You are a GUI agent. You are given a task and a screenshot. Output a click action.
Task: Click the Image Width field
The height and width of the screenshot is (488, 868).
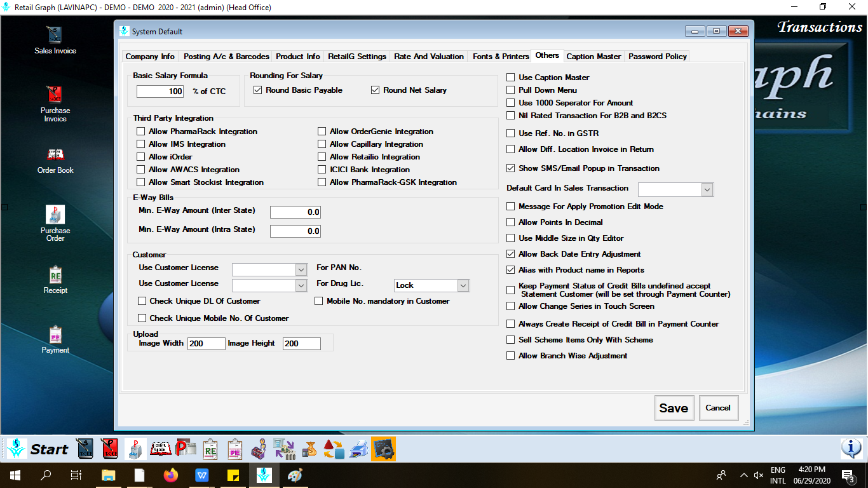(x=207, y=343)
